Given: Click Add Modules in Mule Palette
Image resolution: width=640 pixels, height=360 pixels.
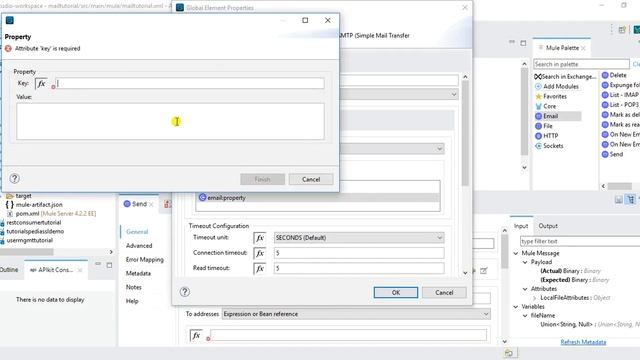Looking at the screenshot, I should point(557,86).
